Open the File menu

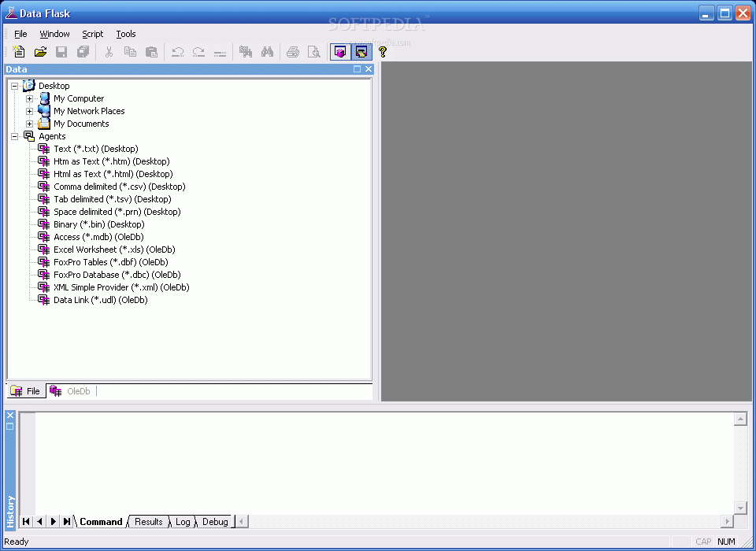coord(20,34)
